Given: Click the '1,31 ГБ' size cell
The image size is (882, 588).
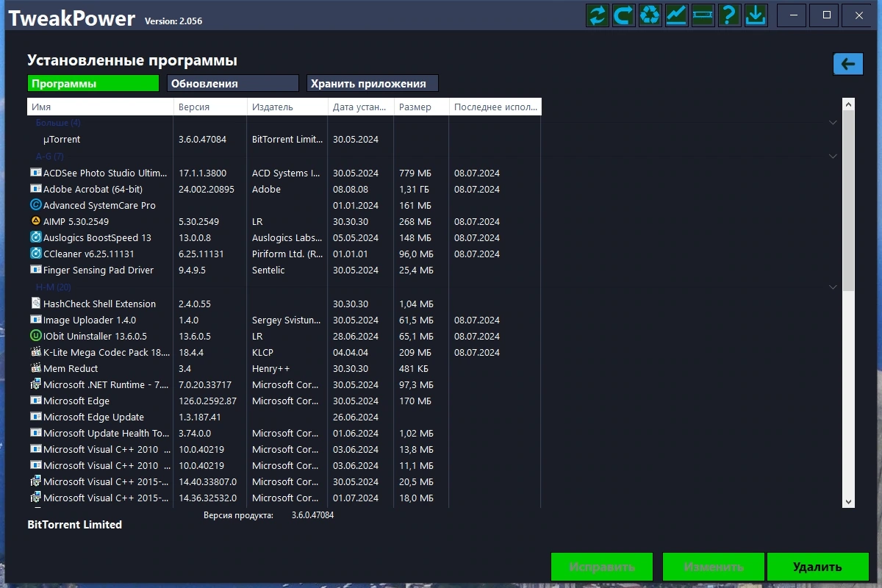Looking at the screenshot, I should (x=414, y=189).
